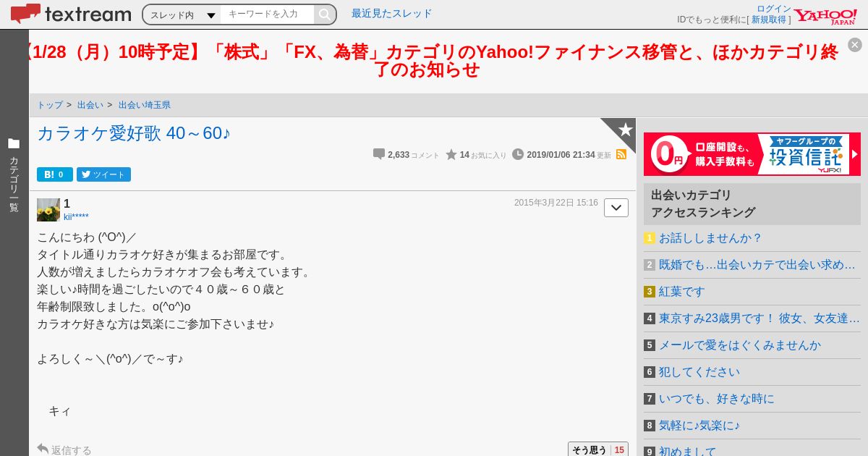Open 最近見たスレッド link
This screenshot has height=456, width=868.
click(391, 13)
